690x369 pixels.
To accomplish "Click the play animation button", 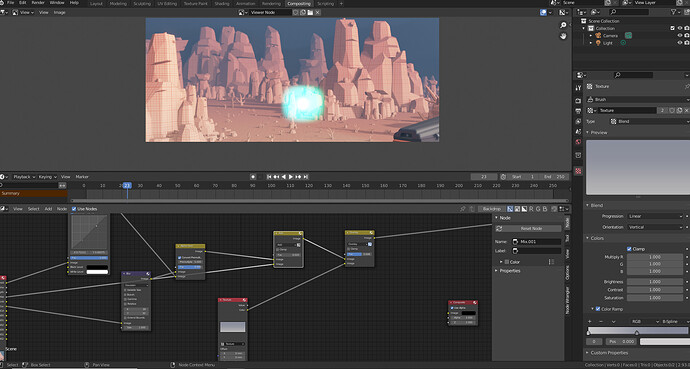I will 290,177.
